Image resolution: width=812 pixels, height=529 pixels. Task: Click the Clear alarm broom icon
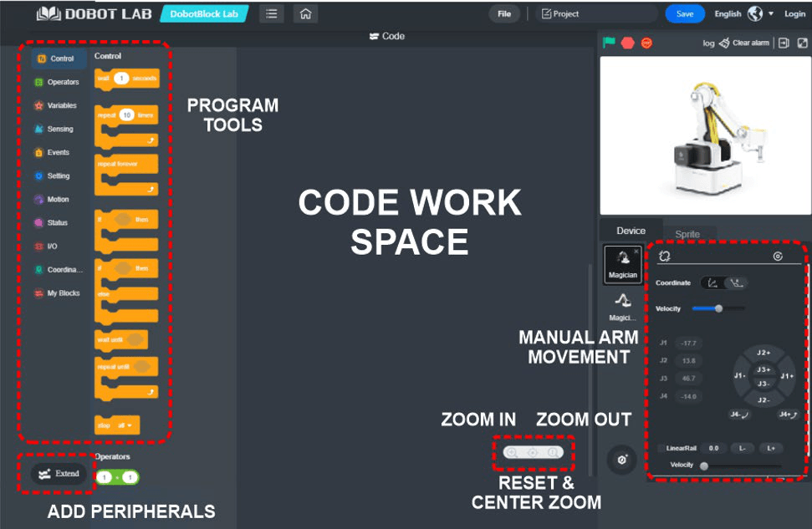(724, 43)
